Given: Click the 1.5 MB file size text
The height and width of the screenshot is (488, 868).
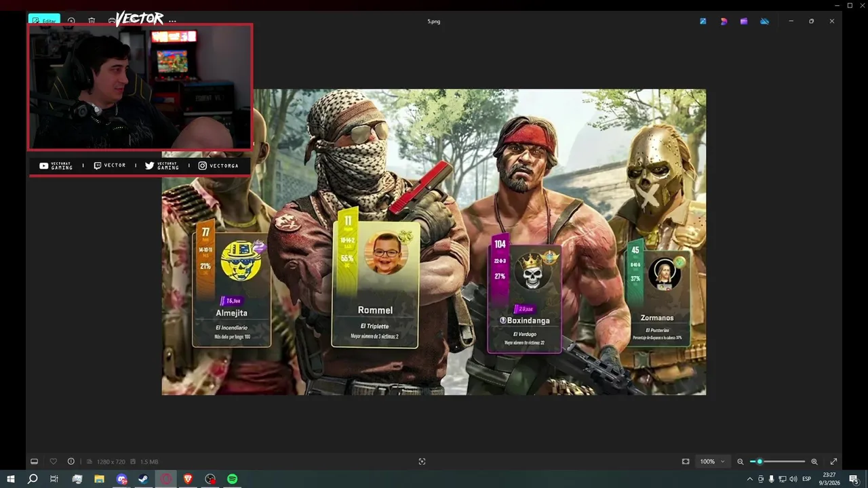Looking at the screenshot, I should tap(149, 462).
